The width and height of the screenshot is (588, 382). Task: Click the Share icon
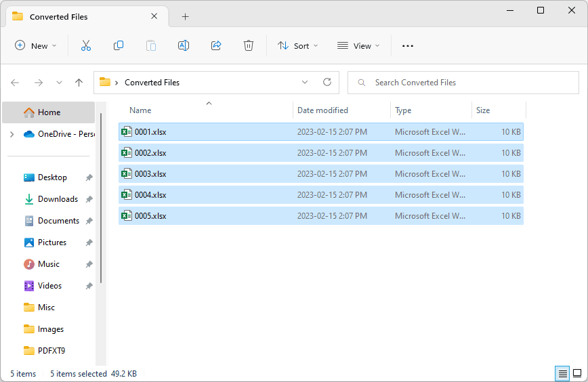pos(216,46)
